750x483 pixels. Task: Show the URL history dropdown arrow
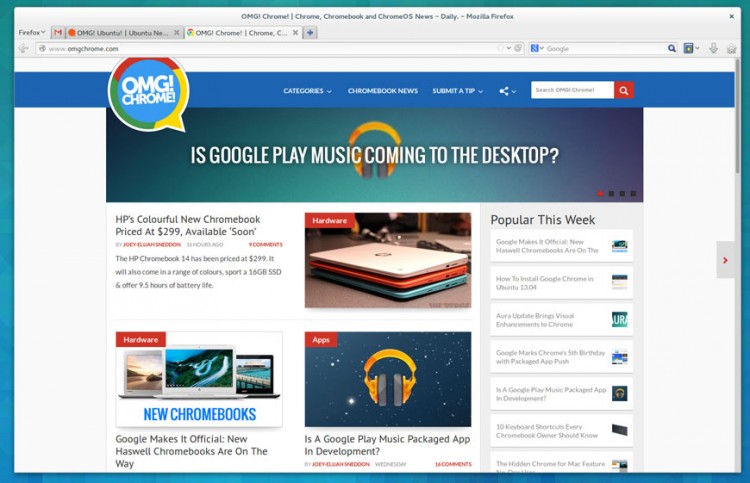(508, 48)
